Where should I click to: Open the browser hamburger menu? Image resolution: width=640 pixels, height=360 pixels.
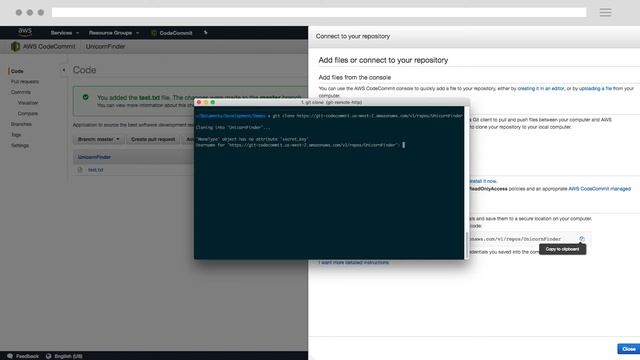605,13
